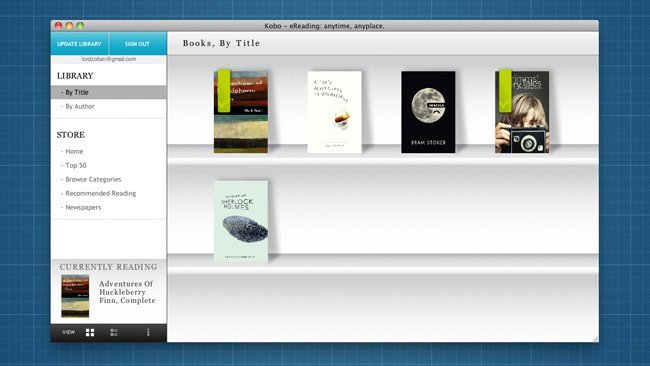650x366 pixels.
Task: Click the window resize grip corner
Action: (595, 339)
